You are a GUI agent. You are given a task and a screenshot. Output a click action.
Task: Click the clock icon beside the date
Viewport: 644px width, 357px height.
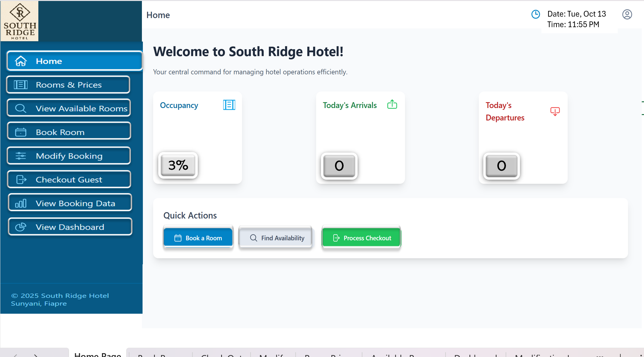(536, 14)
